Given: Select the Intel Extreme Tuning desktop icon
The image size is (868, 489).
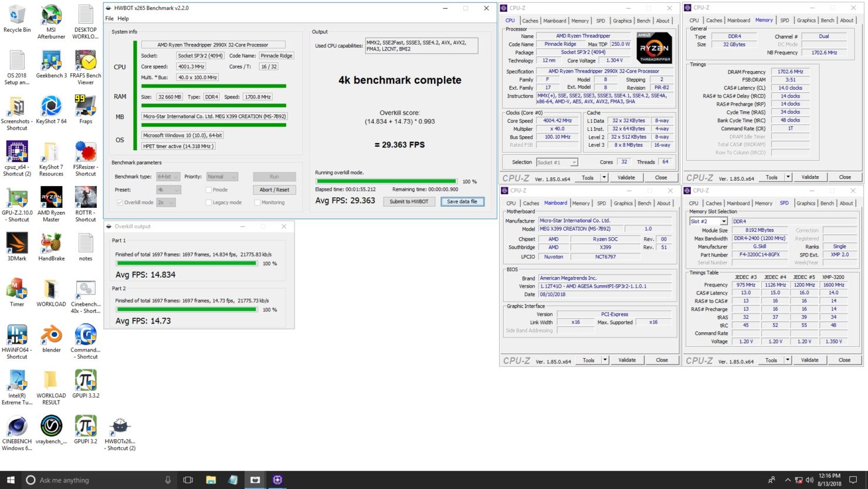Looking at the screenshot, I should click(x=17, y=389).
